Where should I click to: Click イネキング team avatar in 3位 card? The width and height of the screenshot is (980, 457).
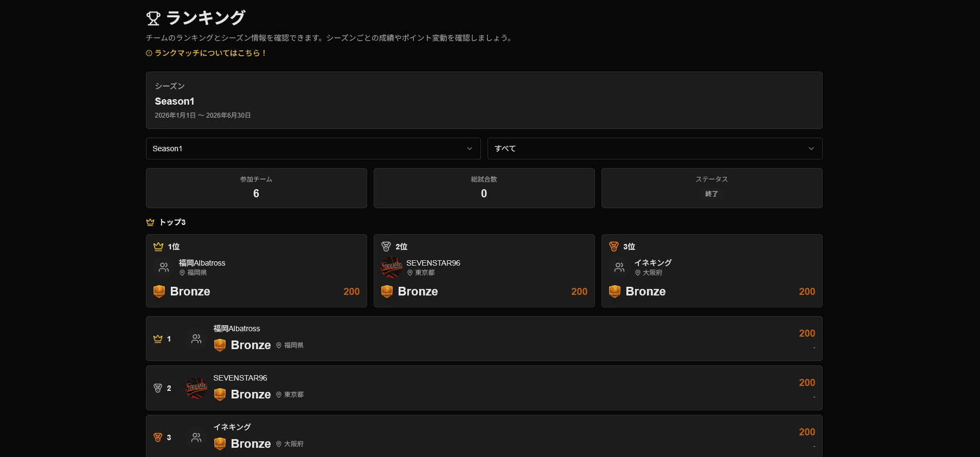click(x=619, y=267)
